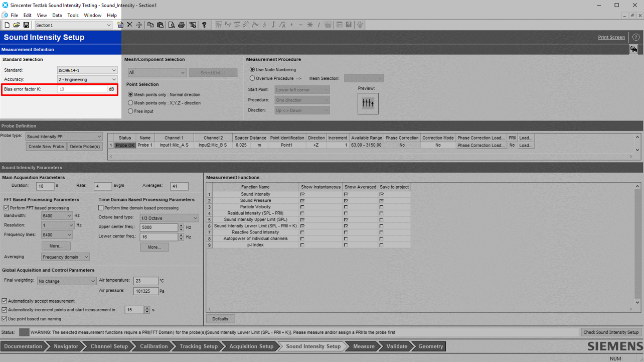Click the Defaults button
Screen dimensions: 644x362
pyautogui.click(x=220, y=319)
